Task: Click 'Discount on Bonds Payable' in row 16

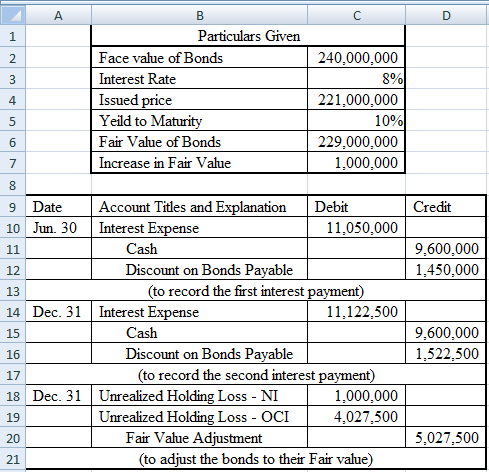Action: click(199, 354)
